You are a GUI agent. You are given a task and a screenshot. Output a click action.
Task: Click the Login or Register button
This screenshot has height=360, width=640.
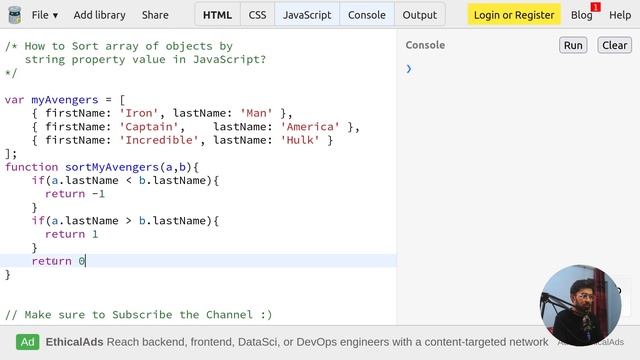pos(514,15)
